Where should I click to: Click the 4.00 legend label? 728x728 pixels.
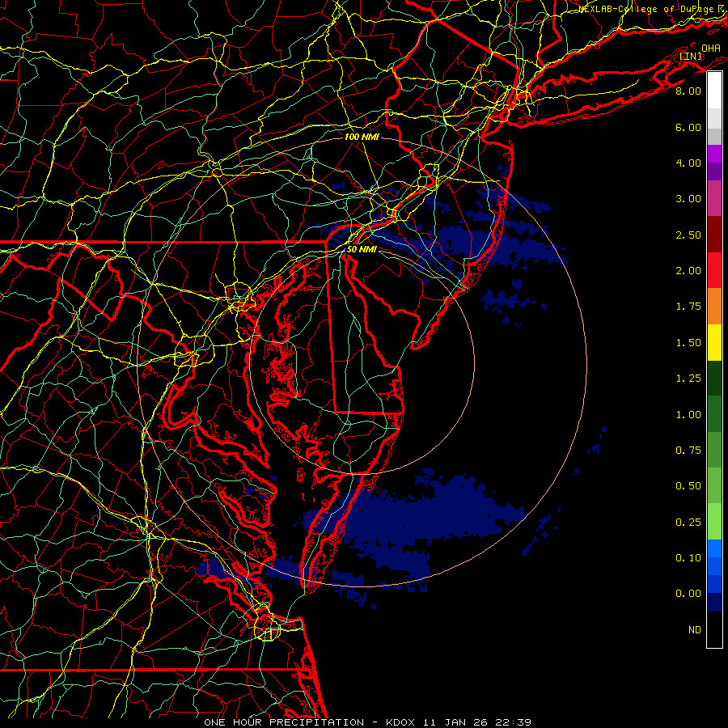(688, 163)
